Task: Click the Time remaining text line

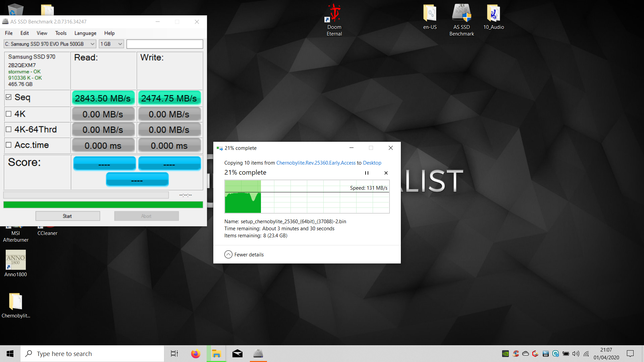Action: click(279, 229)
